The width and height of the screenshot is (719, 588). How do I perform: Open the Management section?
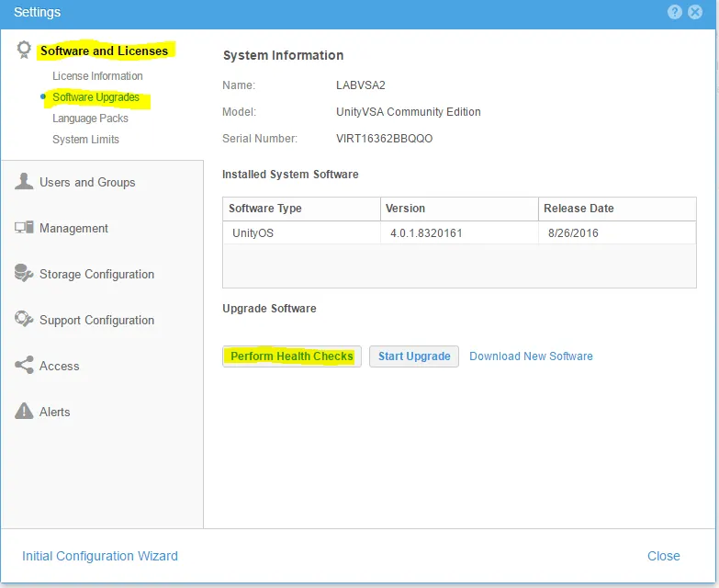click(x=73, y=228)
